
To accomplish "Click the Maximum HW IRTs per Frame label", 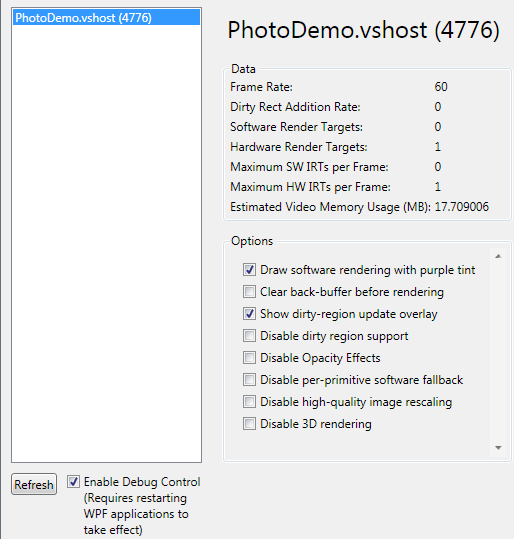I will 310,187.
